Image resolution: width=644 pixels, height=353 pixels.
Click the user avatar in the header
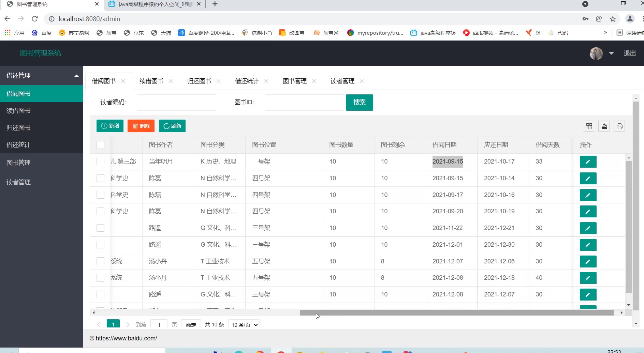tap(596, 53)
